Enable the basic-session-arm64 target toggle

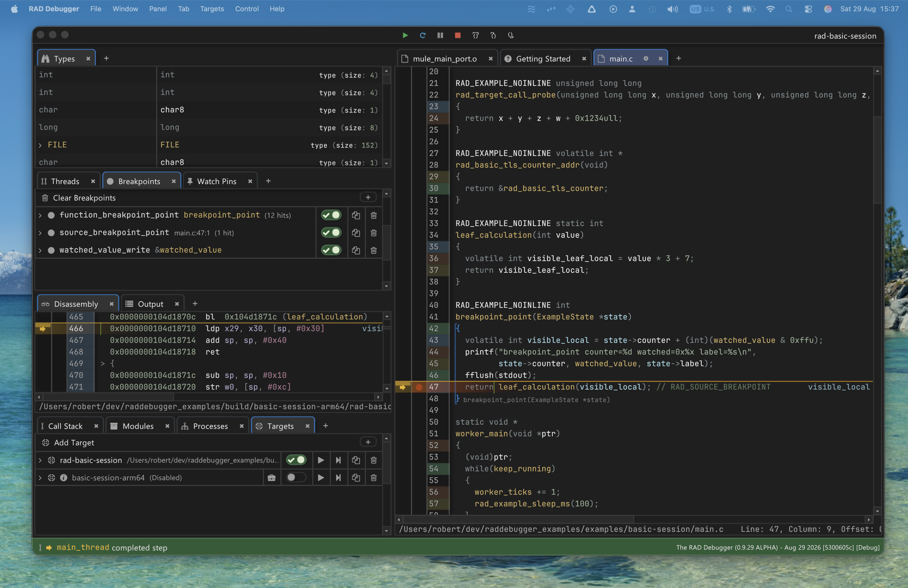click(x=296, y=478)
